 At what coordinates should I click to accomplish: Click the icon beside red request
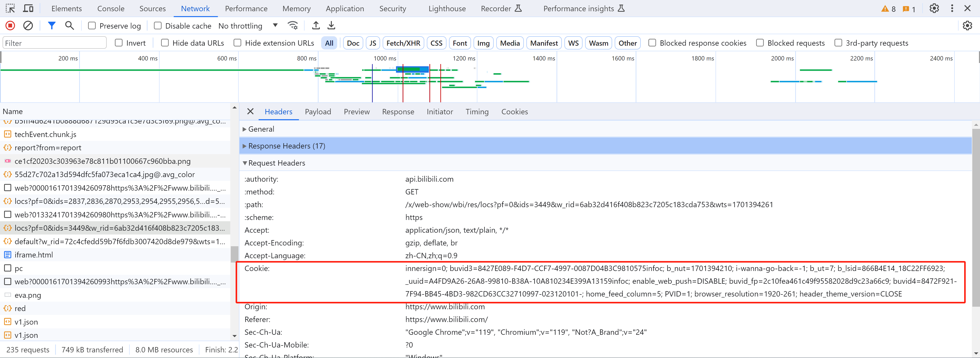pos(8,308)
